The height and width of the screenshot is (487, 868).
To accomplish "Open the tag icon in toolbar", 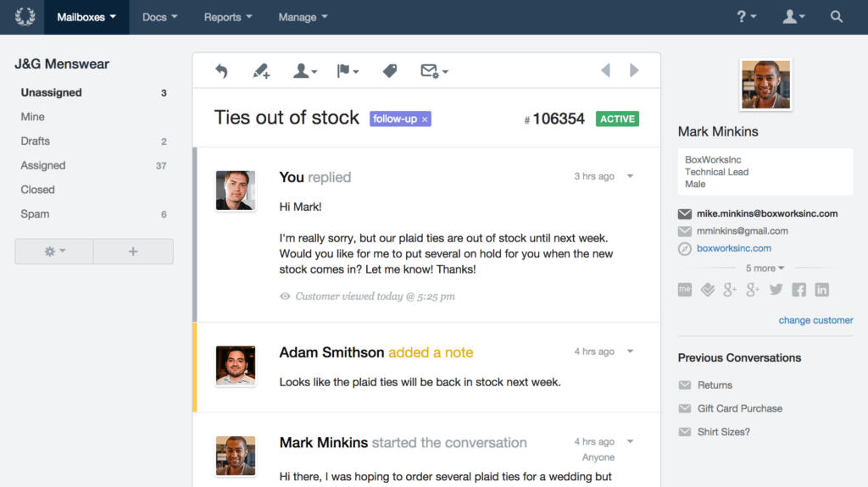I will click(390, 71).
